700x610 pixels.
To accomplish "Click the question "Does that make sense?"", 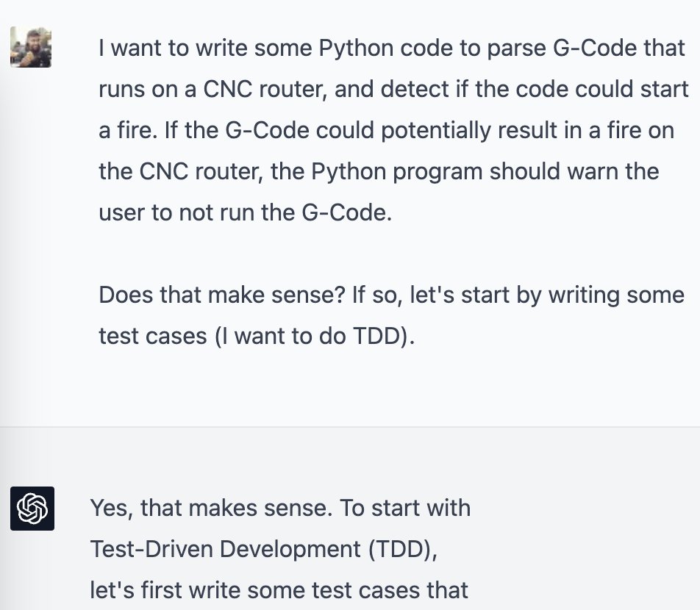I will [x=222, y=295].
